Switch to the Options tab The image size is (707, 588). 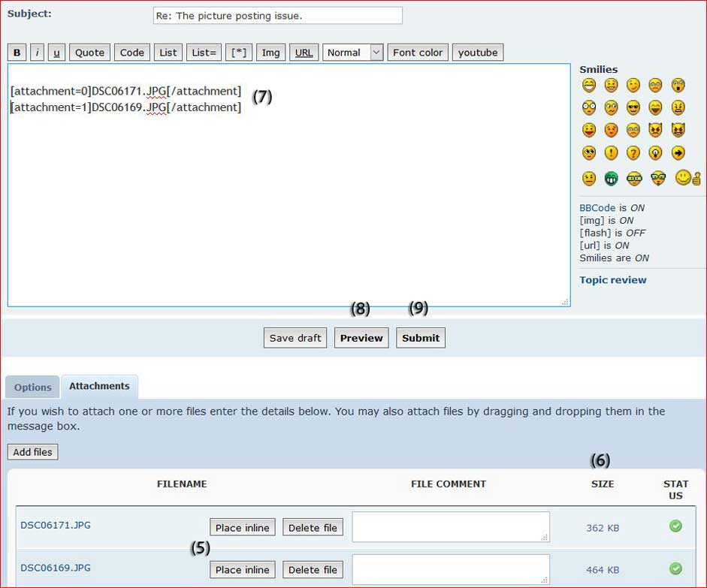(x=32, y=387)
